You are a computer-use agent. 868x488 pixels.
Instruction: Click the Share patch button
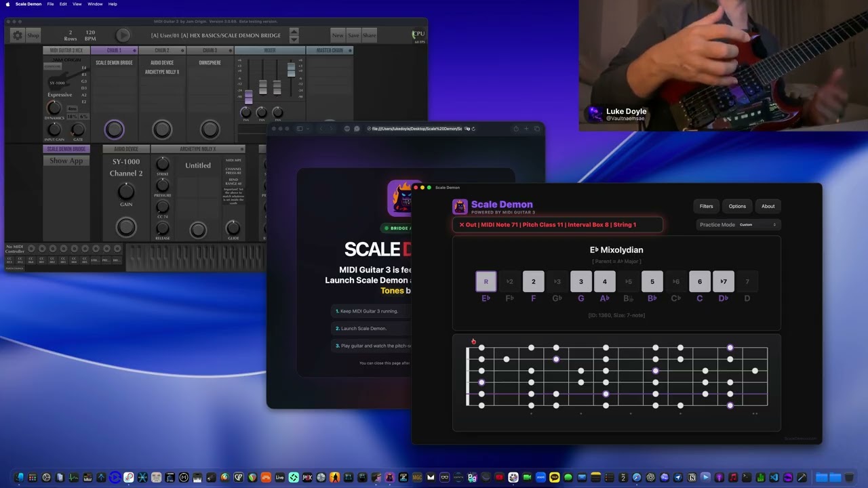[369, 35]
